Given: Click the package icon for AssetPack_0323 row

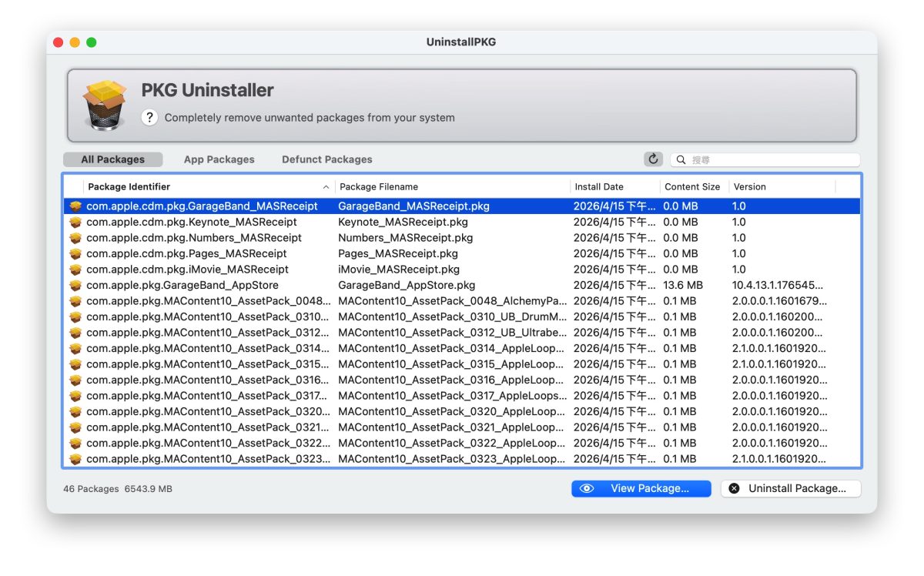Looking at the screenshot, I should (x=75, y=459).
